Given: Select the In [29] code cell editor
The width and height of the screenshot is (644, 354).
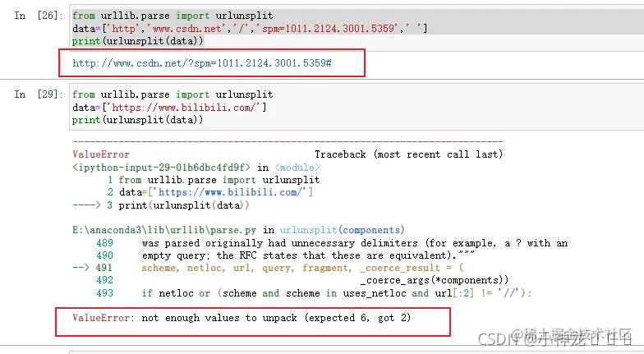Looking at the screenshot, I should point(356,107).
